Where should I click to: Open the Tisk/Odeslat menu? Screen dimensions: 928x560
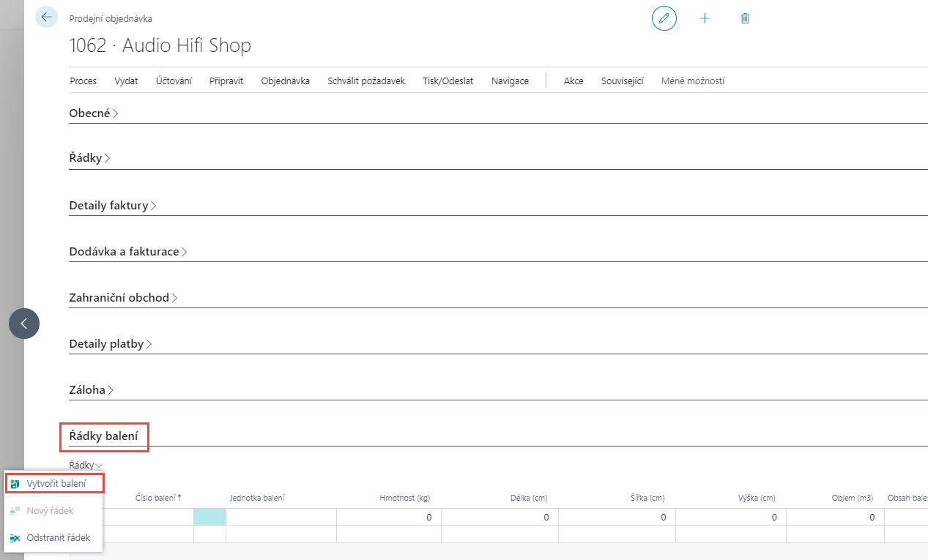[x=448, y=81]
